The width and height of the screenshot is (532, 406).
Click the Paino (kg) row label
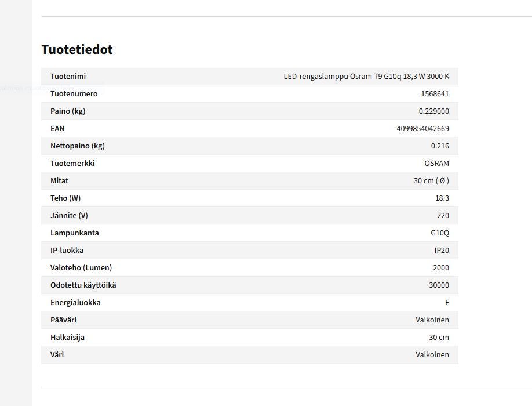point(68,111)
